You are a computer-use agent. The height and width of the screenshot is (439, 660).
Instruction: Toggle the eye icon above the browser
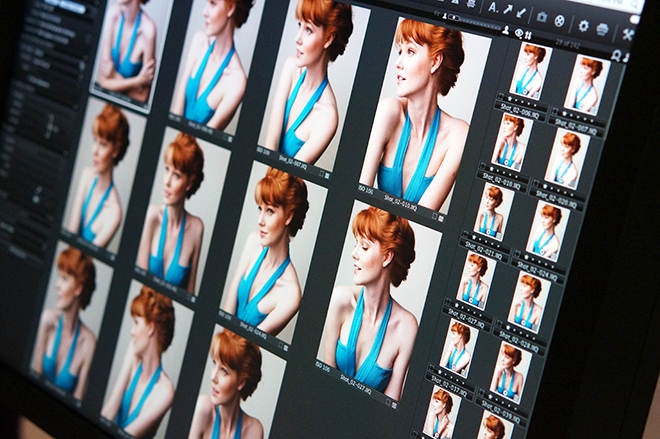pos(519,33)
